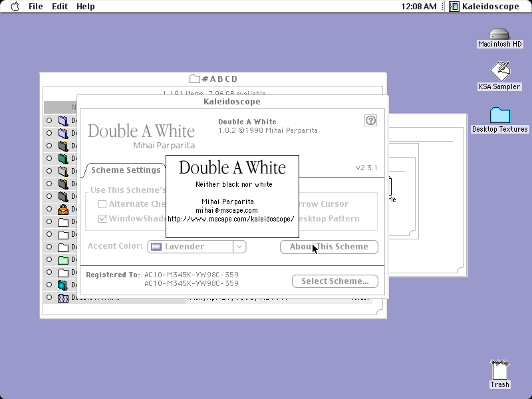Image resolution: width=532 pixels, height=399 pixels.
Task: Click the v2.3.1 version label
Action: point(366,168)
